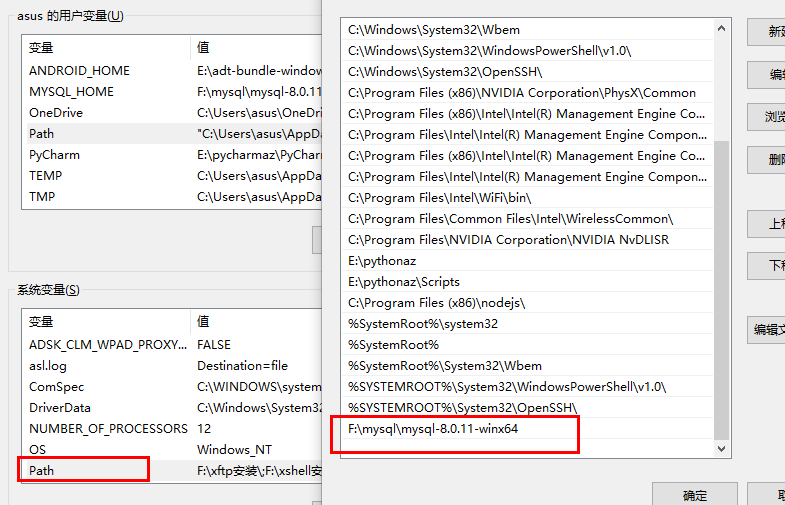Viewport: 785px width, 505px height.
Task: Select the %SystemRoot%\system32 entry
Action: point(528,324)
